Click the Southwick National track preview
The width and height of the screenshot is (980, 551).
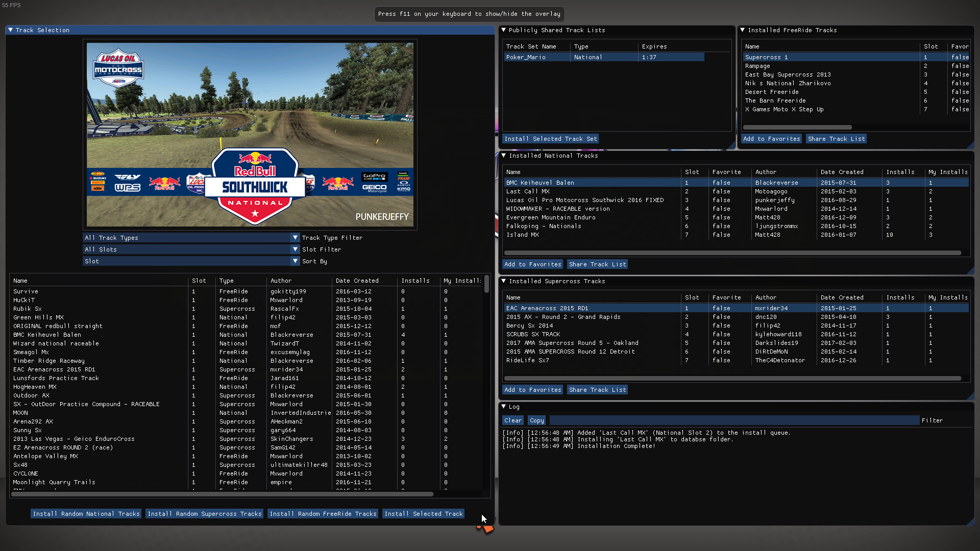250,135
